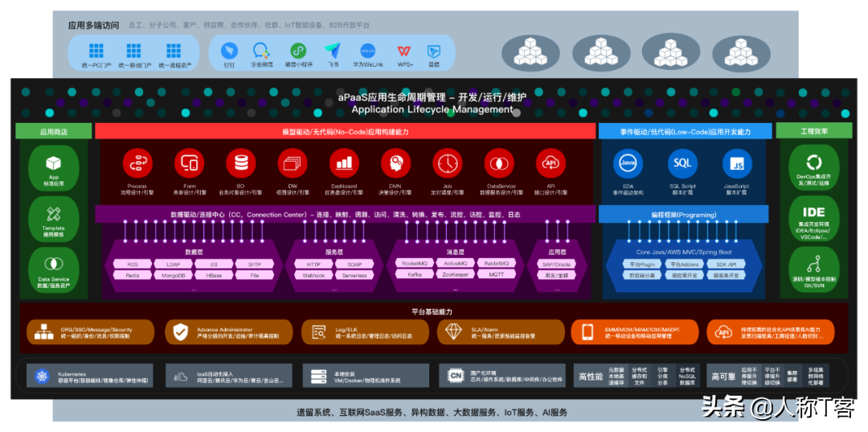The width and height of the screenshot is (868, 432).
Task: Click the RDS data layer tag
Action: (x=133, y=264)
